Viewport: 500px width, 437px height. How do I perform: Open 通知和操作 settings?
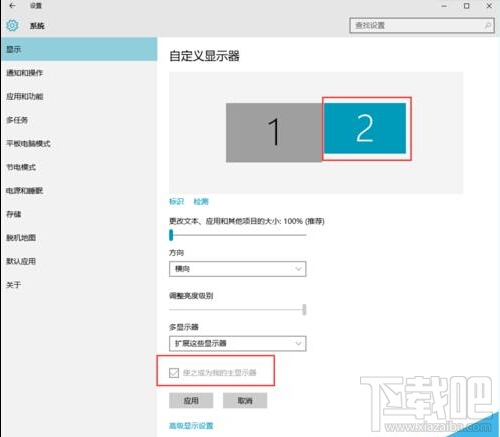point(79,73)
